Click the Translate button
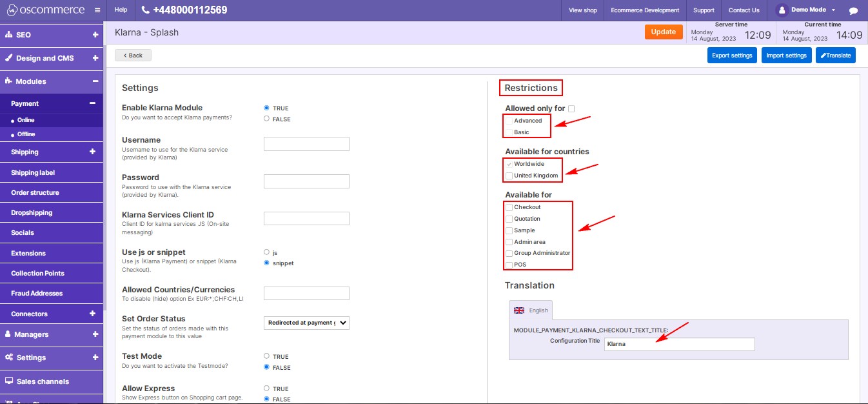Image resolution: width=868 pixels, height=404 pixels. (x=836, y=56)
